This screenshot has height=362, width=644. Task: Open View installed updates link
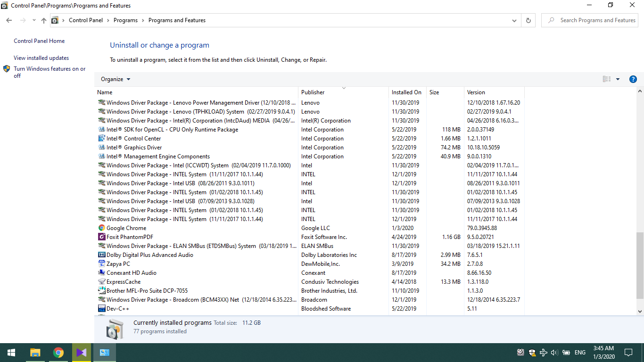[x=41, y=58]
